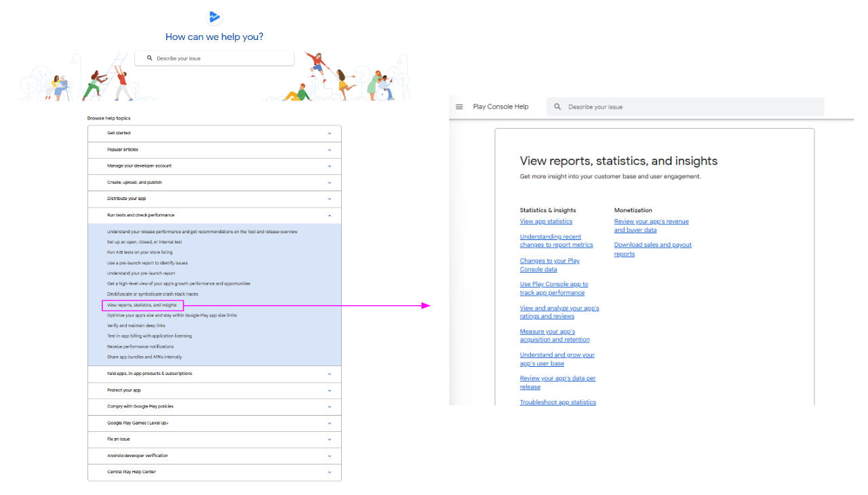Focus the Describe your issue field under the heading
This screenshot has height=495, width=868.
[x=214, y=58]
